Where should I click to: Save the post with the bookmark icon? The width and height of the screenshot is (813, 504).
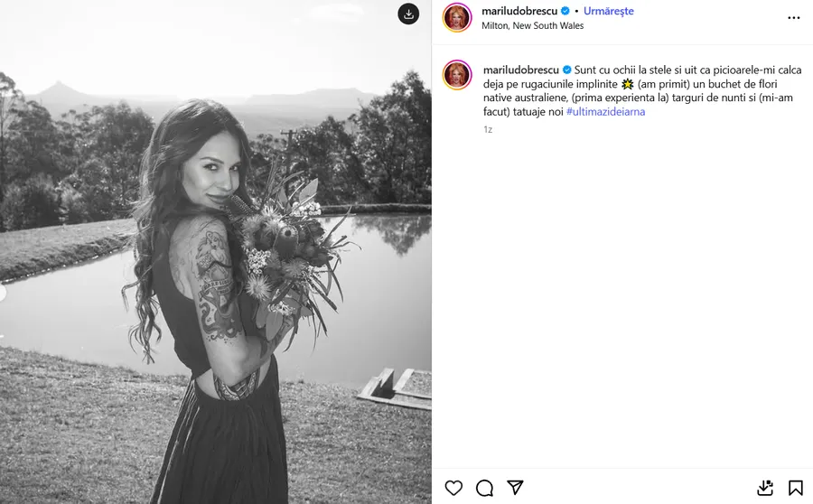pos(795,488)
